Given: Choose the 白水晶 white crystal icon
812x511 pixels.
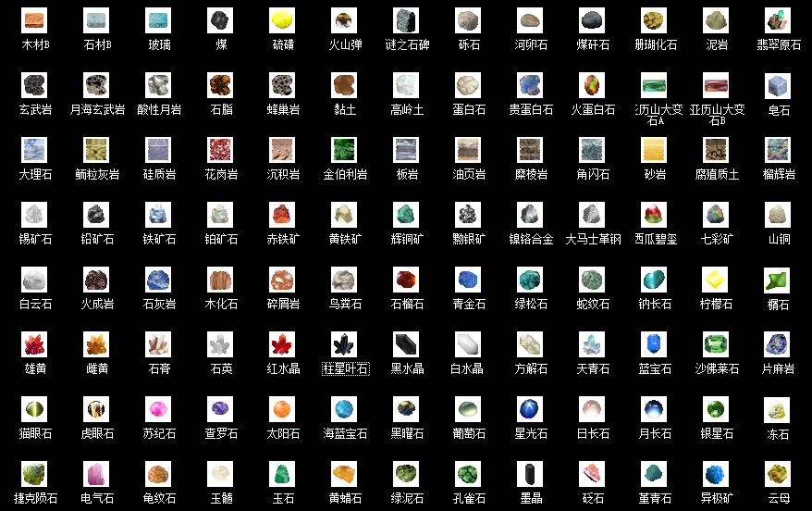Looking at the screenshot, I should click(468, 344).
